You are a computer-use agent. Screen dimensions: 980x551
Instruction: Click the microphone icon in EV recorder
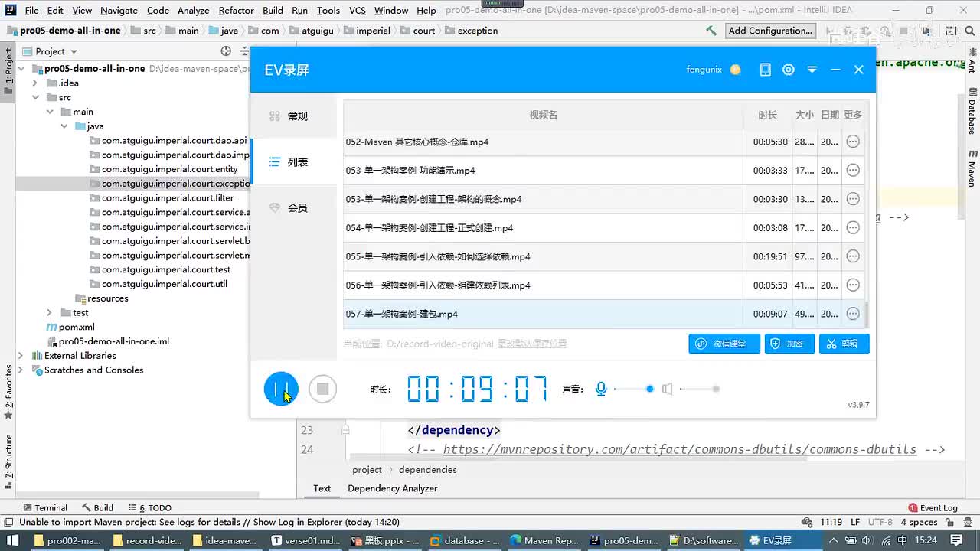pyautogui.click(x=601, y=389)
